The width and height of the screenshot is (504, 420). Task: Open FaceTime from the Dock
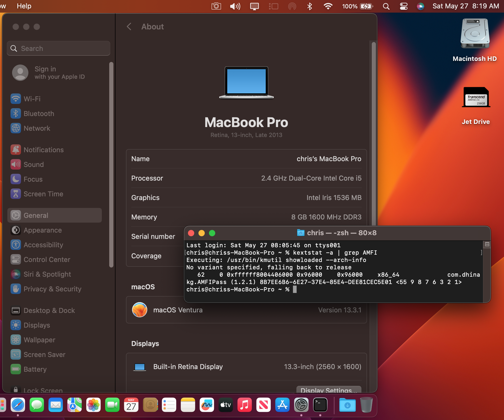pyautogui.click(x=112, y=405)
